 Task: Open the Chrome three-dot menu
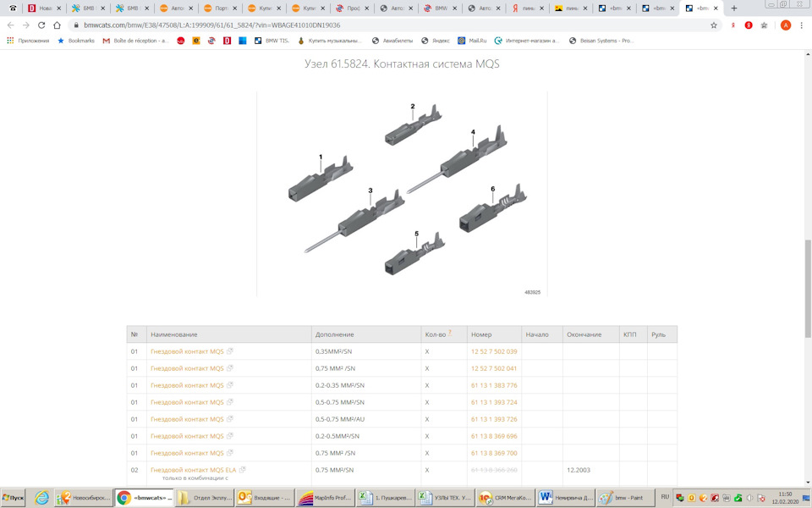click(x=801, y=25)
